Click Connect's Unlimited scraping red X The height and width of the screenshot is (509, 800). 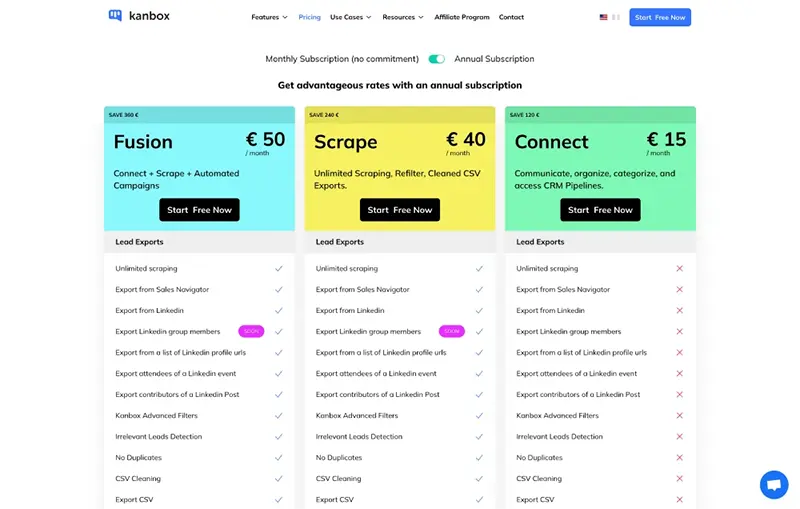point(680,268)
